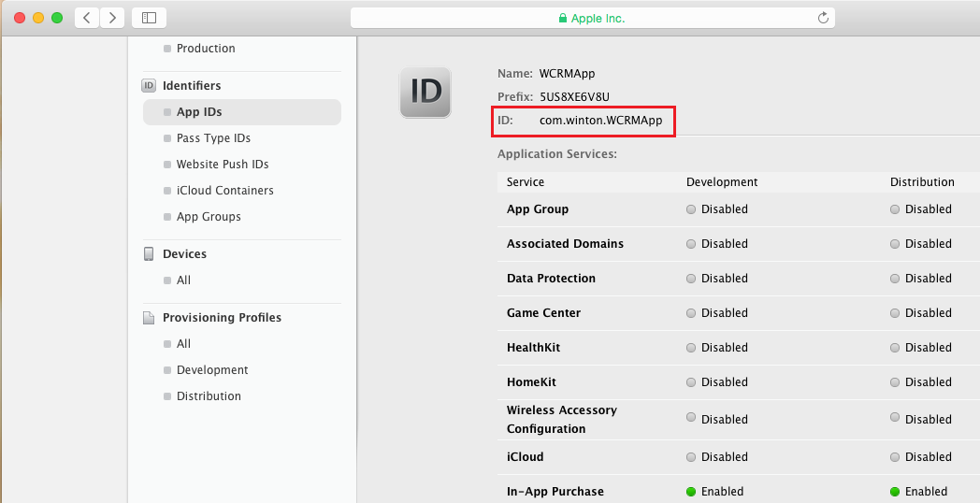Open Website Push IDs
Image resolution: width=980 pixels, height=503 pixels.
(x=223, y=165)
